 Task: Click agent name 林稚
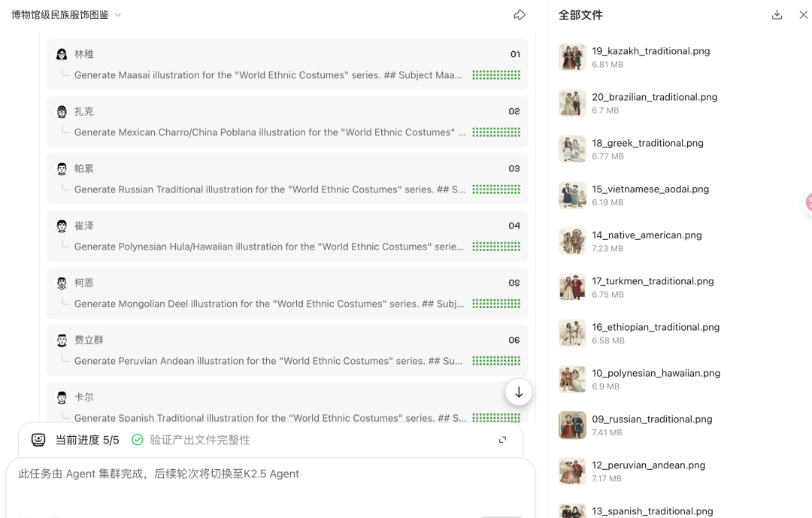[84, 54]
